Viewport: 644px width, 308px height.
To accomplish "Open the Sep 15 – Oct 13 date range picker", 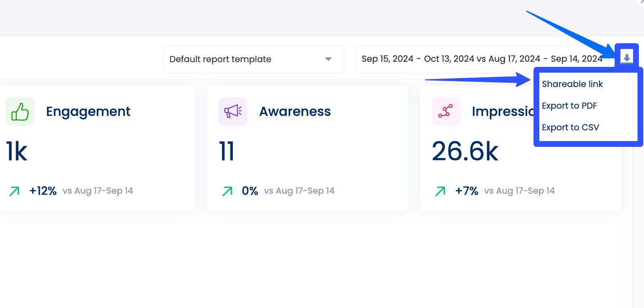I will (482, 59).
